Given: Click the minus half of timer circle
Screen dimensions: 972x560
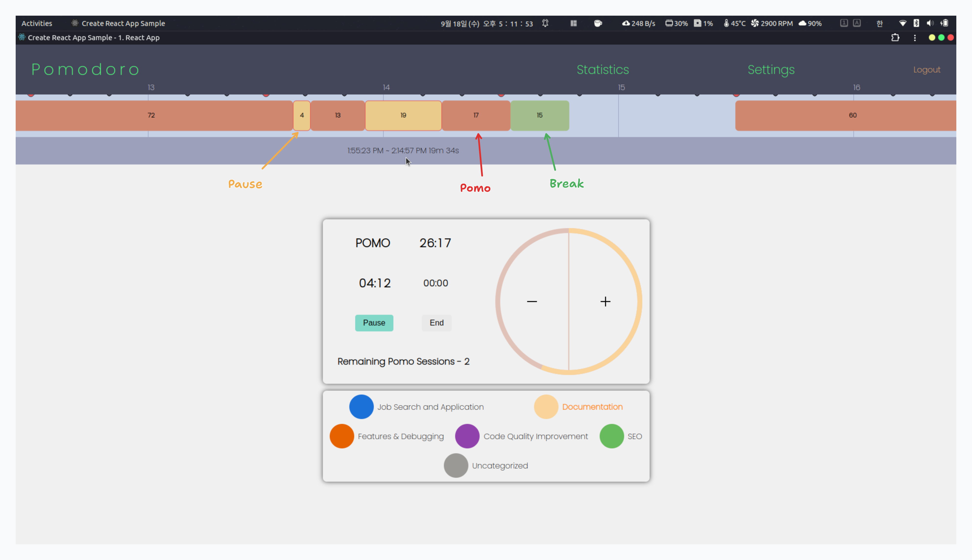Looking at the screenshot, I should 532,302.
